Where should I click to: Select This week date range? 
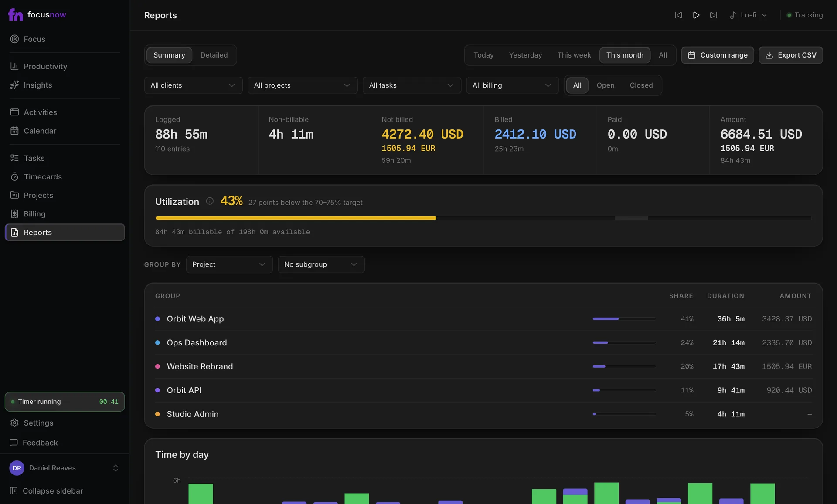(574, 55)
